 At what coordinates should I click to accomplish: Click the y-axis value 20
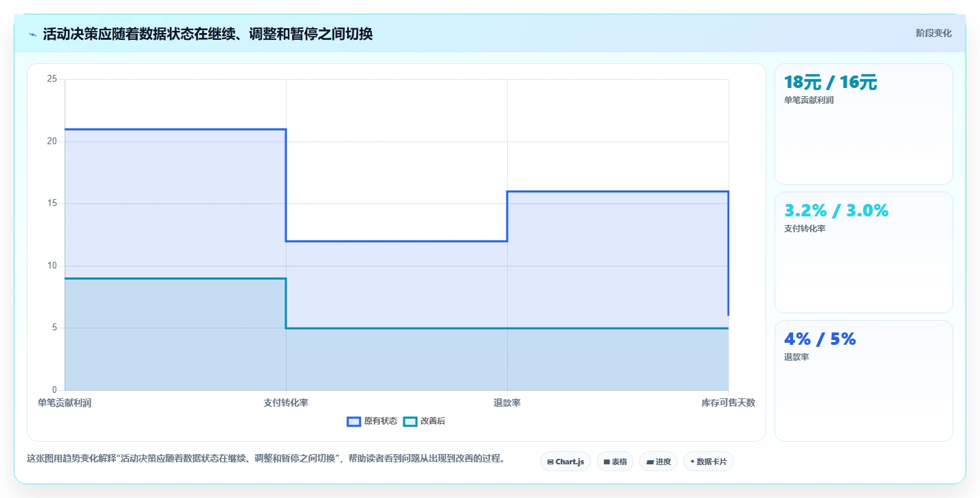pos(52,142)
